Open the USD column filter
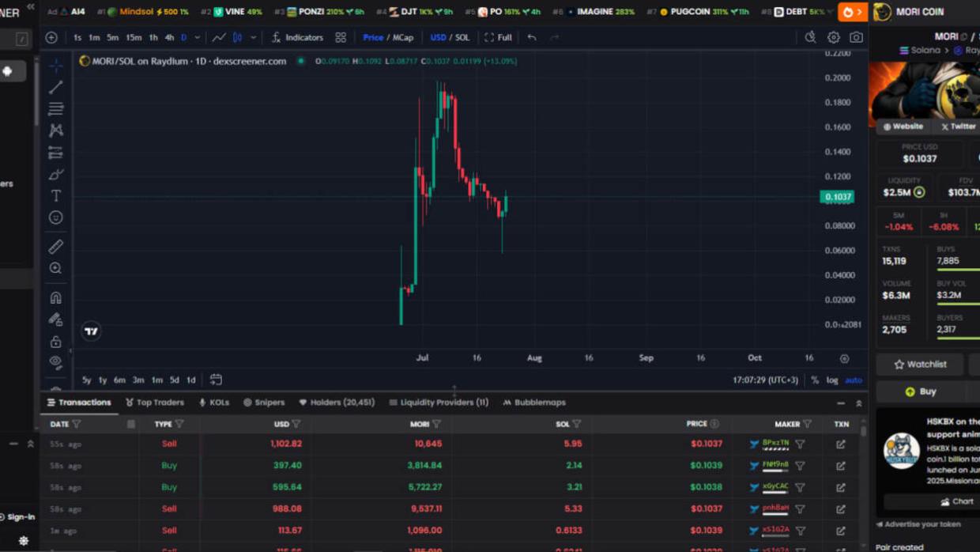The width and height of the screenshot is (980, 552). 296,424
